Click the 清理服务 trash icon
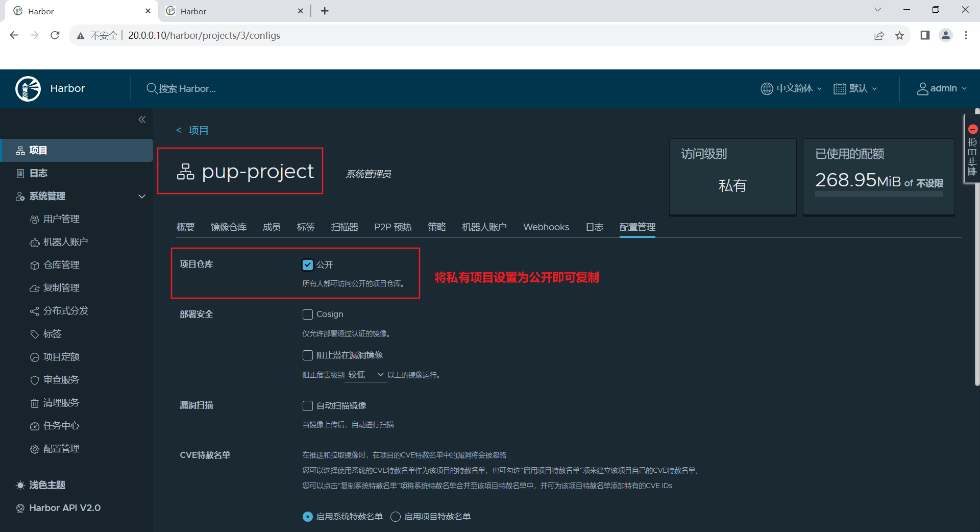The height and width of the screenshot is (532, 980). (x=35, y=403)
